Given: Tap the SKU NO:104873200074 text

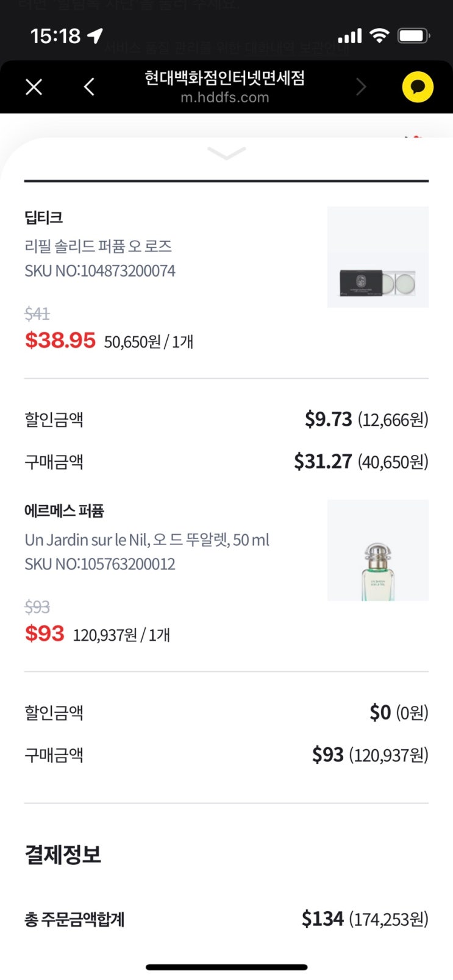Looking at the screenshot, I should (100, 270).
